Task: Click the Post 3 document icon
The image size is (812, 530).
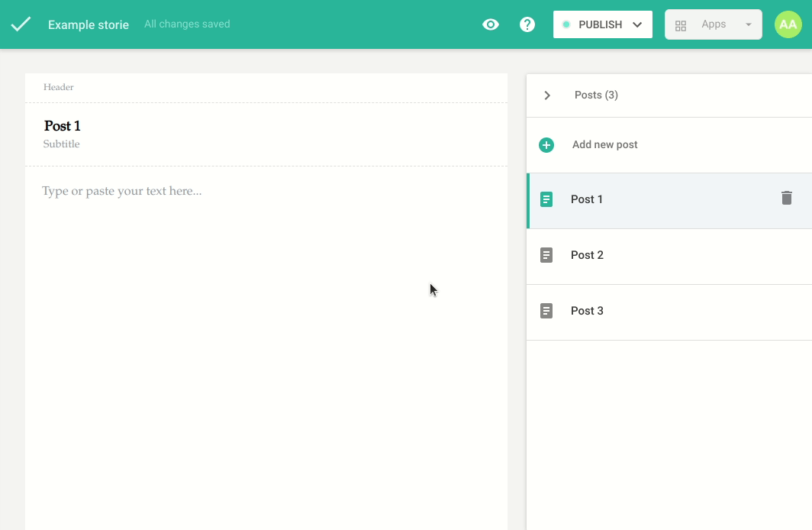Action: 546,311
